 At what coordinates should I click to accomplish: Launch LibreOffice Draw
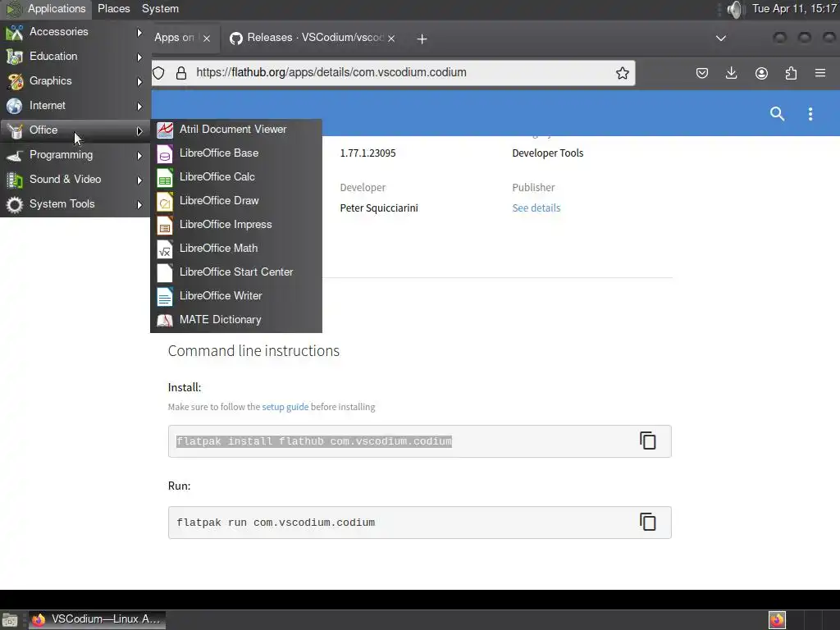pyautogui.click(x=236, y=201)
